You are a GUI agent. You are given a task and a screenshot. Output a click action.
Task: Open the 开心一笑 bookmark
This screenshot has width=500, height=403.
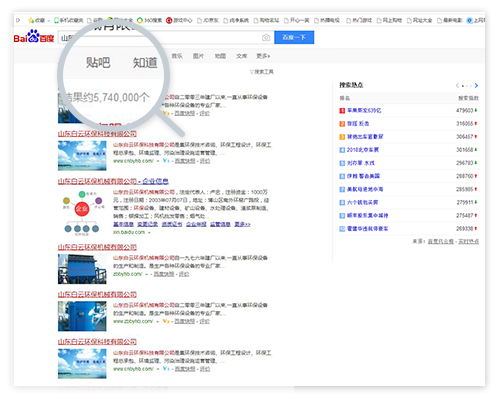tap(297, 20)
